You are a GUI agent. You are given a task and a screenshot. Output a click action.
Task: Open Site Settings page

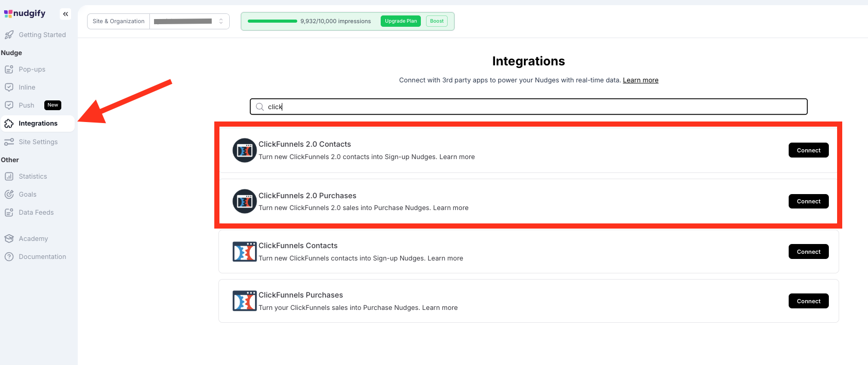point(38,142)
